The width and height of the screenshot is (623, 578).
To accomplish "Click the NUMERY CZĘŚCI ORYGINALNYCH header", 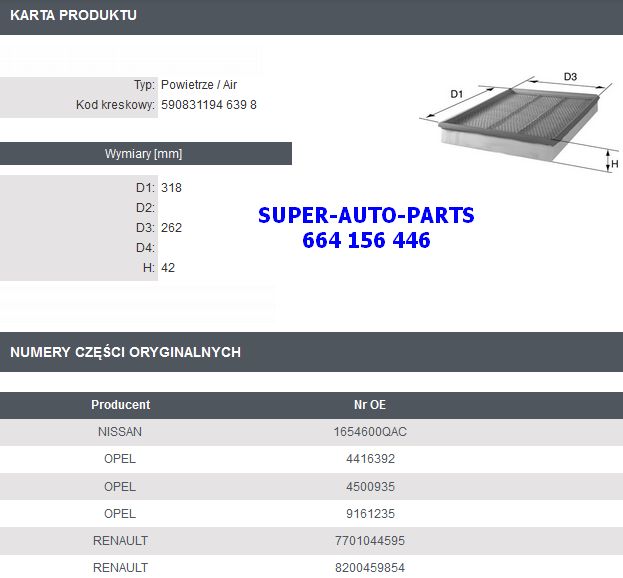I will tap(126, 352).
